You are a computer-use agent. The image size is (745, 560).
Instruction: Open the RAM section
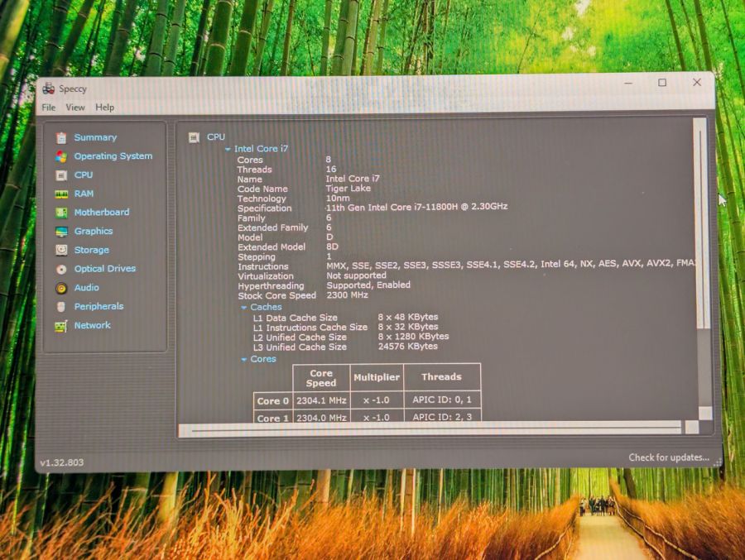click(x=84, y=194)
